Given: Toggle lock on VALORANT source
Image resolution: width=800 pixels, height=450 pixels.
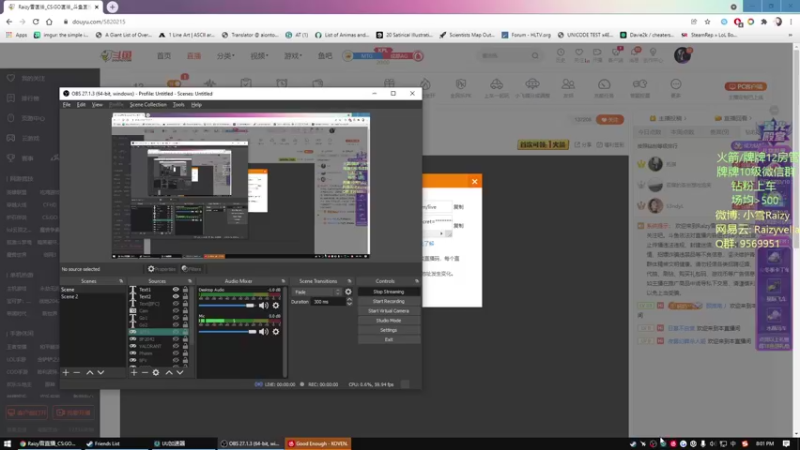Looking at the screenshot, I should click(185, 346).
